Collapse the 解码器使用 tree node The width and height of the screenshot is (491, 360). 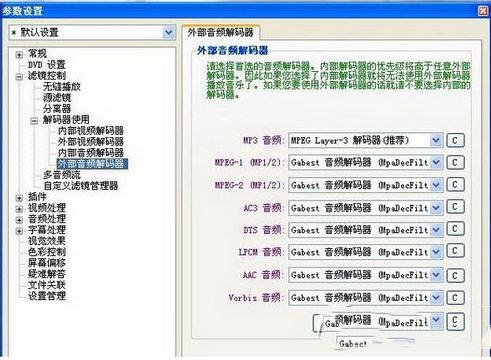34,121
